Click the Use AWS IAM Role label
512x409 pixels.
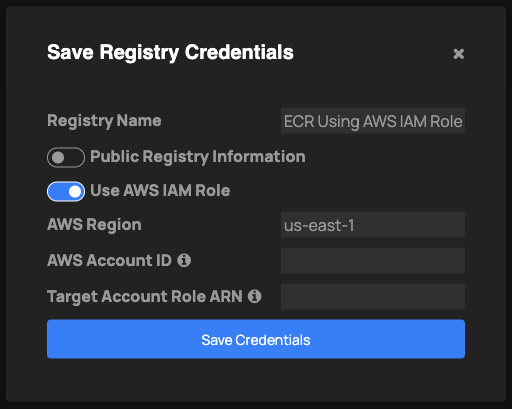pyautogui.click(x=160, y=191)
